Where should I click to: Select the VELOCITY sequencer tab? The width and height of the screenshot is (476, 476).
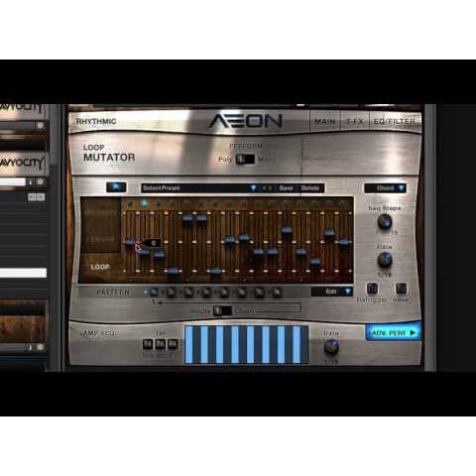click(x=100, y=212)
